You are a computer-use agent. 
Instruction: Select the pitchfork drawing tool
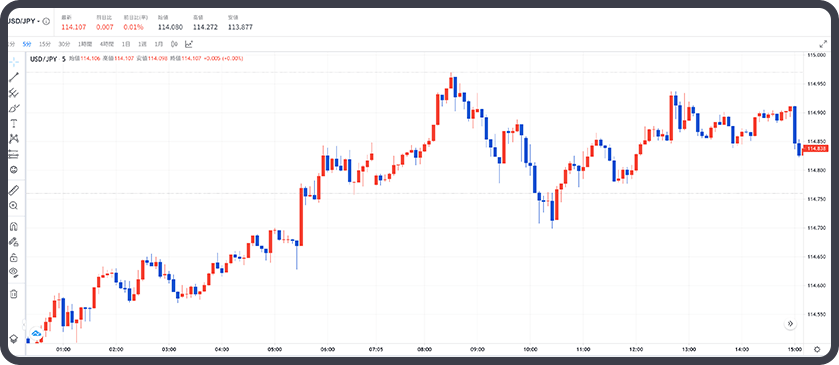pos(14,93)
